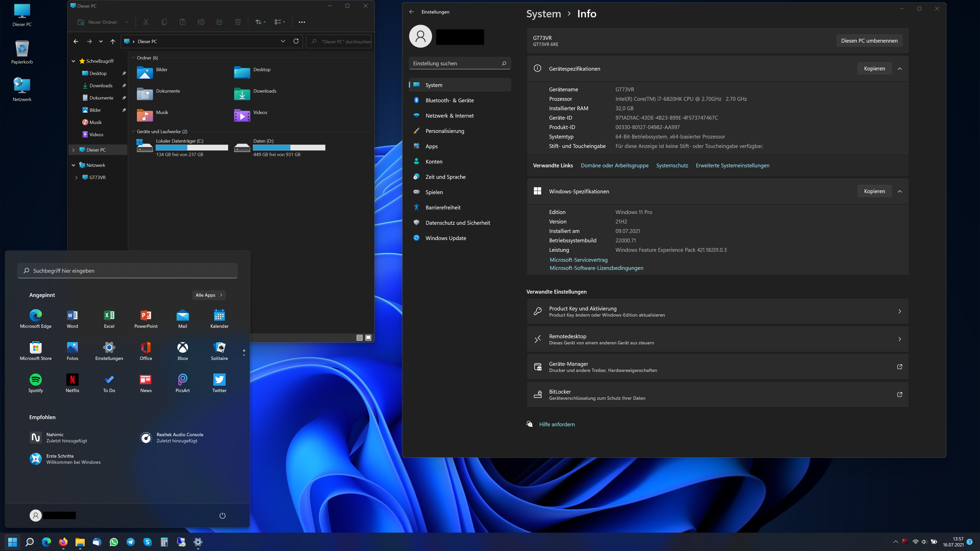Open Windows Update settings page
The width and height of the screenshot is (980, 551).
tap(446, 238)
